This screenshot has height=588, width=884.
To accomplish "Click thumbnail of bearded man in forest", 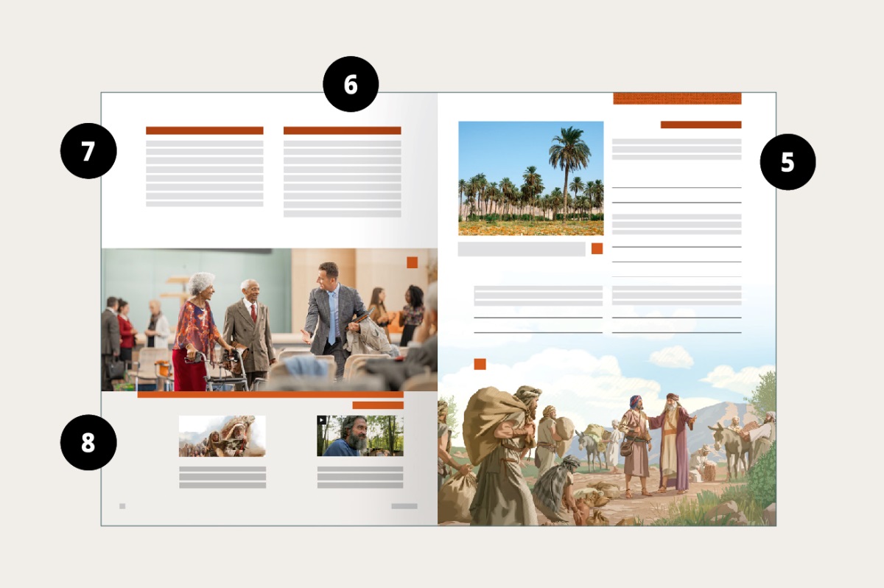I will (x=360, y=435).
